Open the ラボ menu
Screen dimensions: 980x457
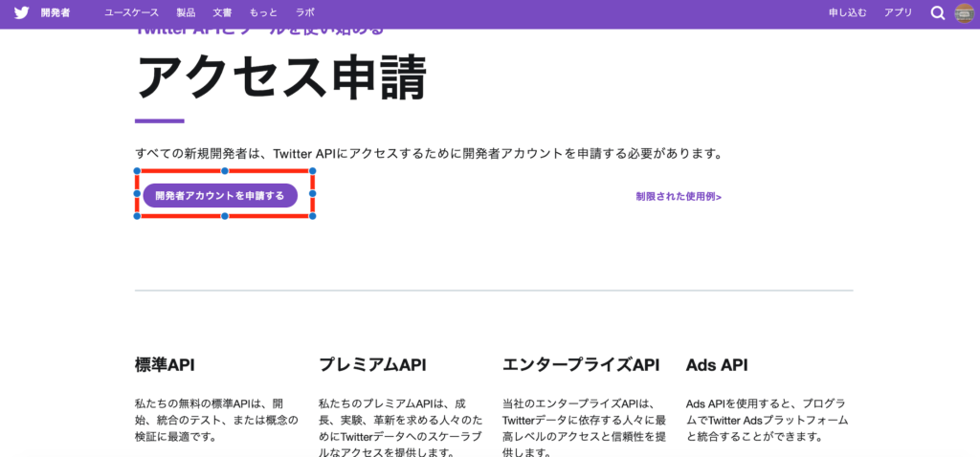(x=305, y=13)
